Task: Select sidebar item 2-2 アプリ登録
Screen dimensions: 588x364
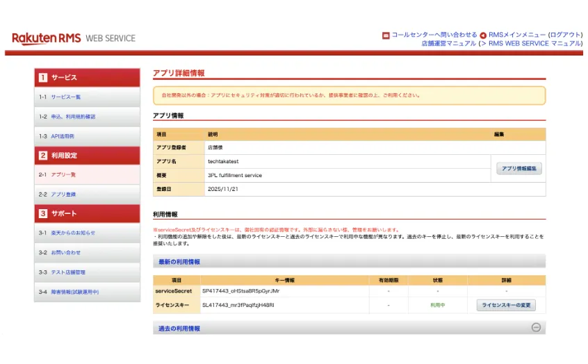Action: [87, 195]
